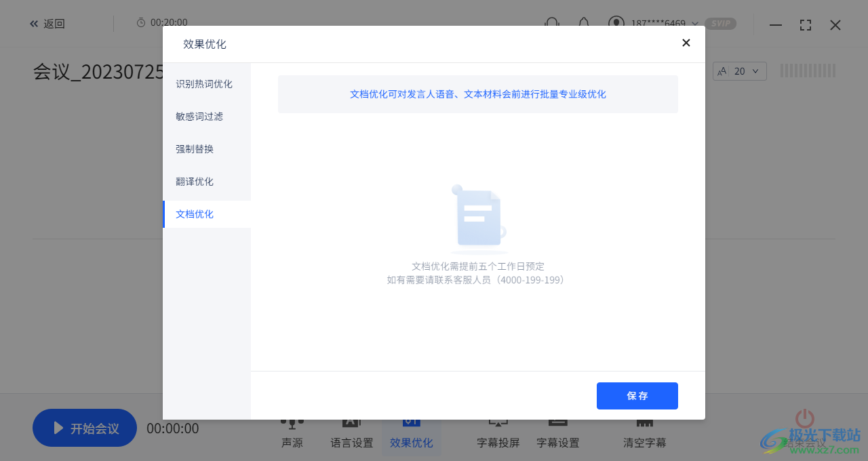Click the power icon near bottom right
This screenshot has height=461, width=868.
(x=804, y=419)
